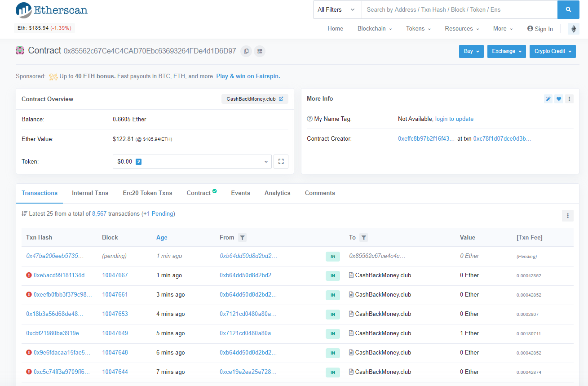Open the transactions table options menu

tap(568, 216)
